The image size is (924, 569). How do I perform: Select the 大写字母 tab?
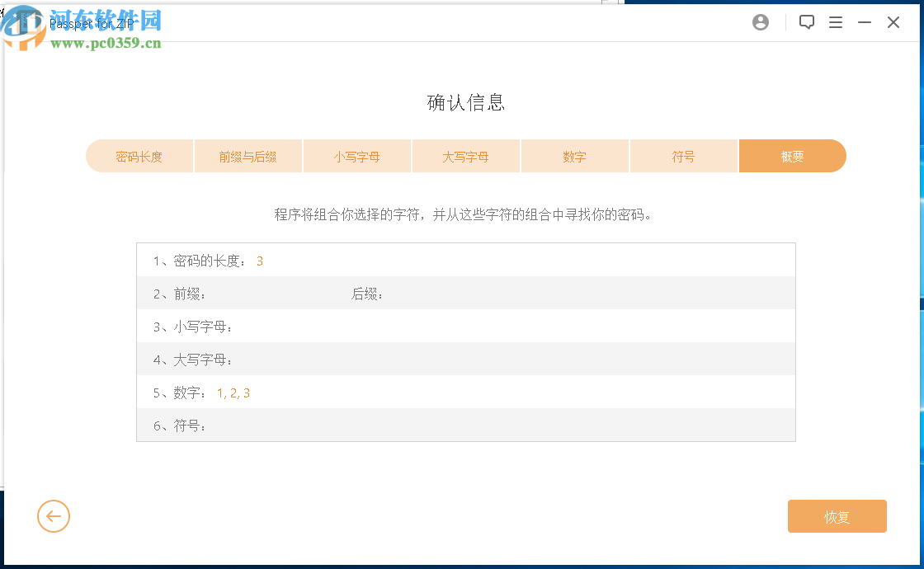tap(465, 155)
